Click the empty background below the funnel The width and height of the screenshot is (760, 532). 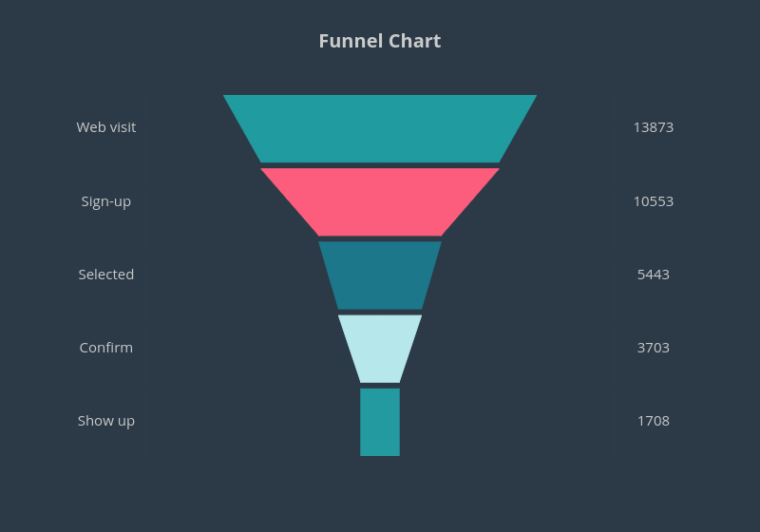(380, 494)
